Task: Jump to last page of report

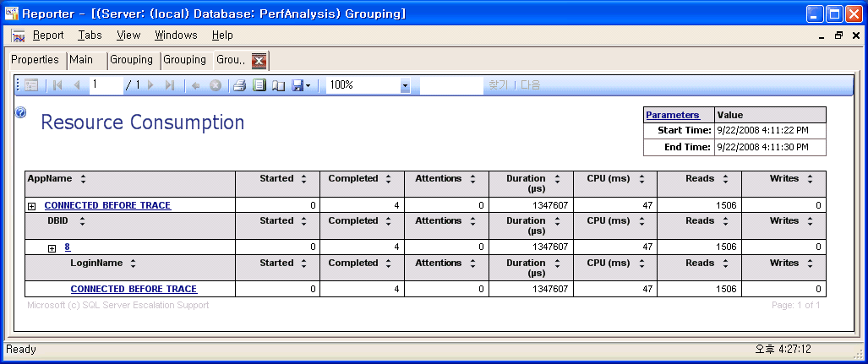Action: pos(170,85)
